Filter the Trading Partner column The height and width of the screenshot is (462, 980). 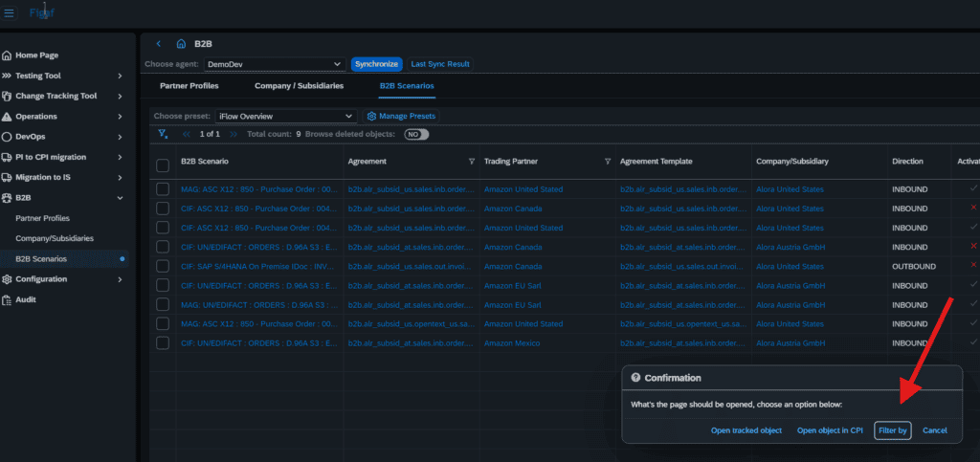[608, 162]
